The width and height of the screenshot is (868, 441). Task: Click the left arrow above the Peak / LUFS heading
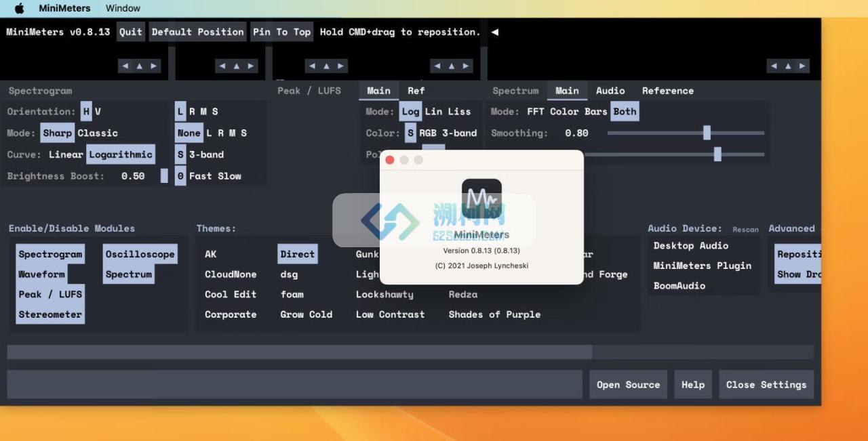click(312, 66)
